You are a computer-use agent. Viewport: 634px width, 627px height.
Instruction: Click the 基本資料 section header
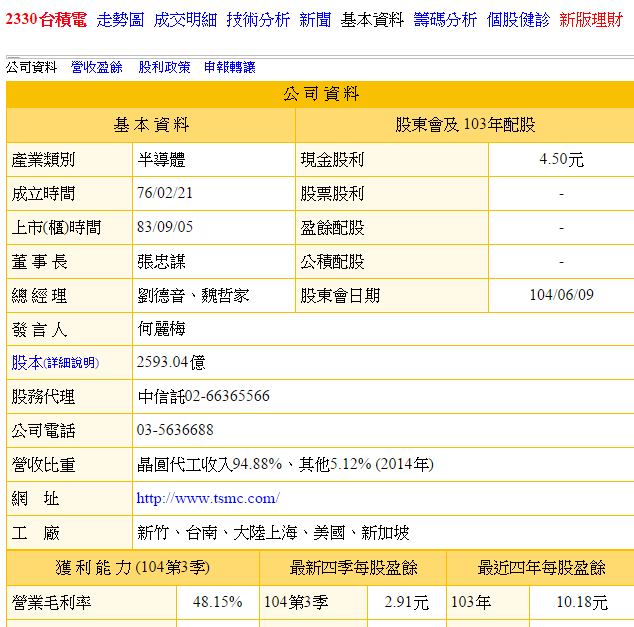151,125
